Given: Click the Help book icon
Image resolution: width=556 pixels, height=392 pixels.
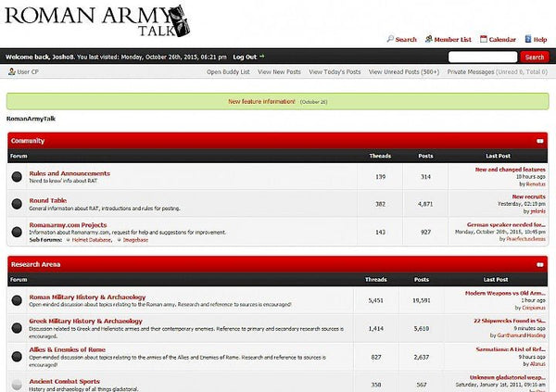Looking at the screenshot, I should 528,39.
